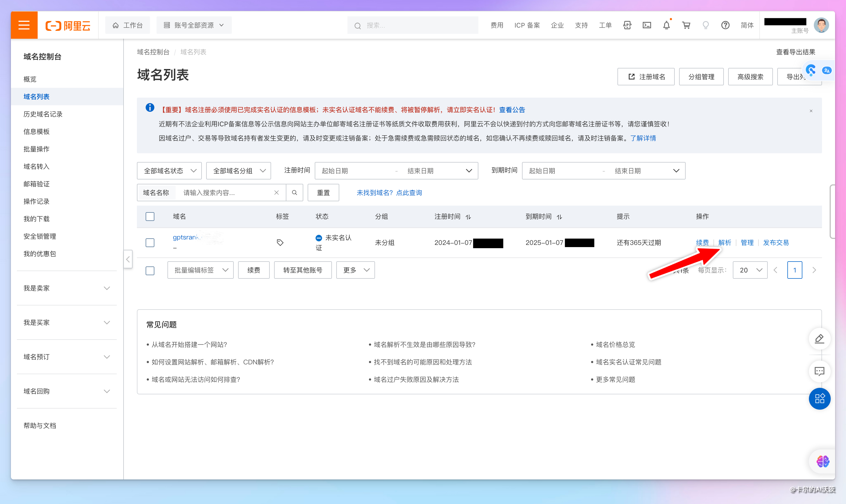The height and width of the screenshot is (504, 846).
Task: Open the account all resources dropdown
Action: coord(194,25)
